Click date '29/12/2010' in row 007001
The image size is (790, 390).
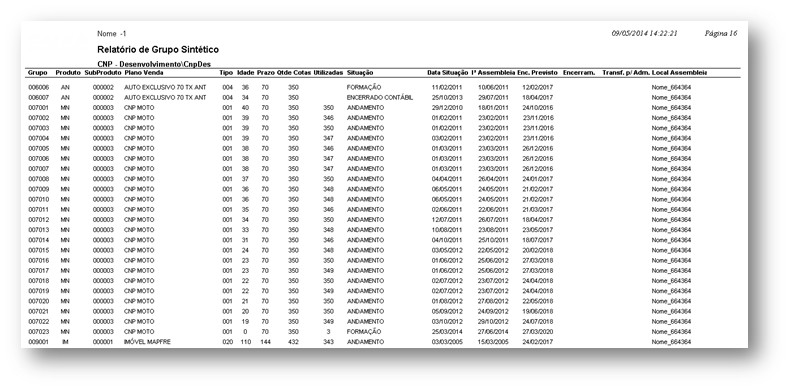click(447, 108)
